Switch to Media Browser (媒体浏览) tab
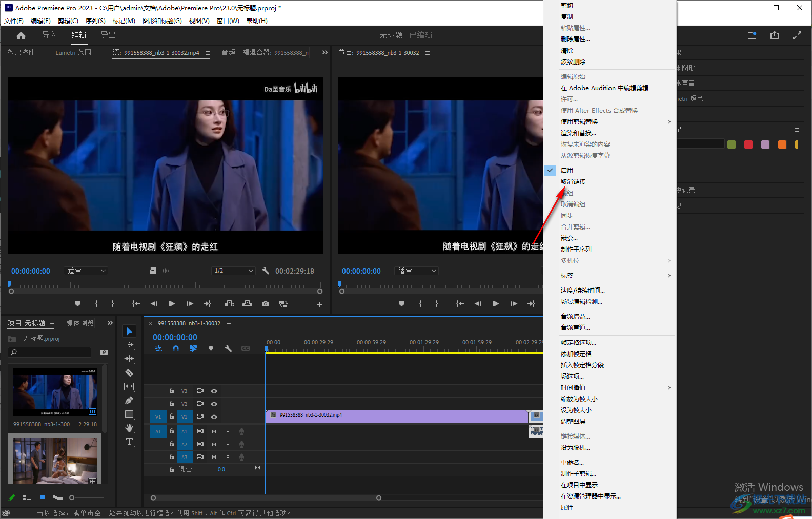This screenshot has height=519, width=812. pos(80,323)
